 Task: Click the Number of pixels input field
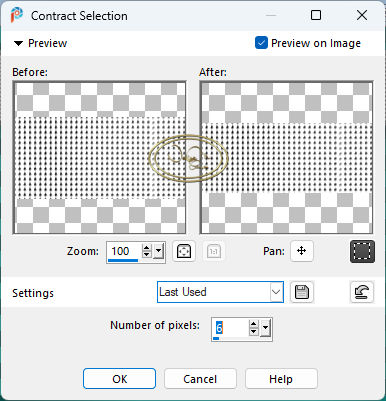point(231,328)
